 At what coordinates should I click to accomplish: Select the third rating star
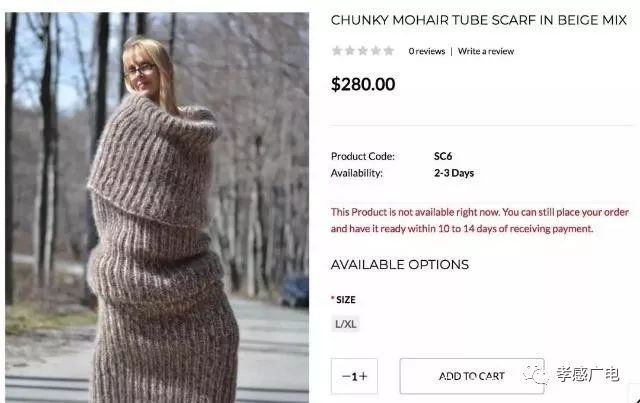pyautogui.click(x=363, y=51)
